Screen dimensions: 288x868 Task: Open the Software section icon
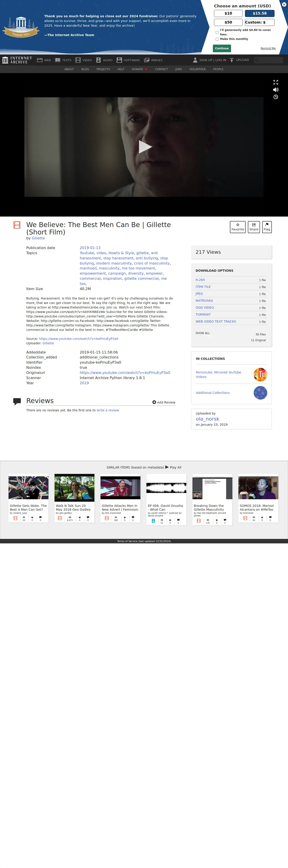[119, 60]
